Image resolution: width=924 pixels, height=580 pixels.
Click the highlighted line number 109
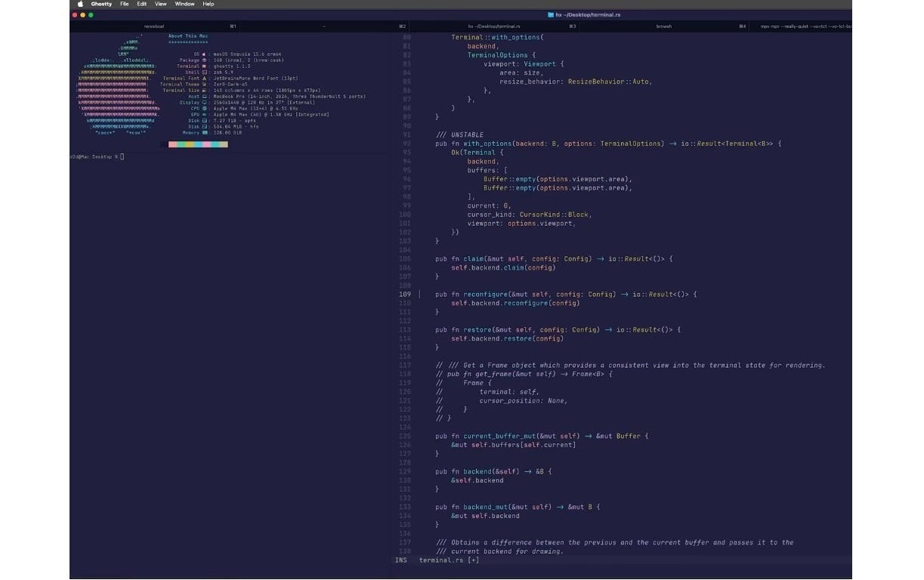click(404, 295)
